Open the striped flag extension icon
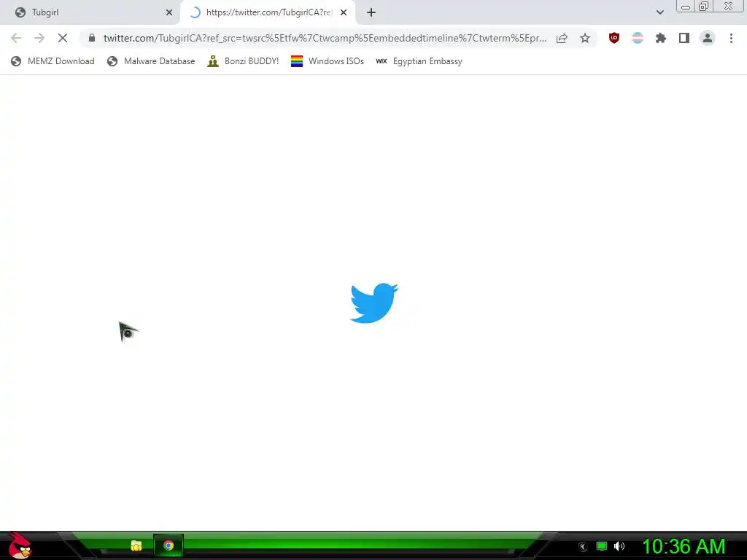The image size is (747, 560). pyautogui.click(x=638, y=38)
